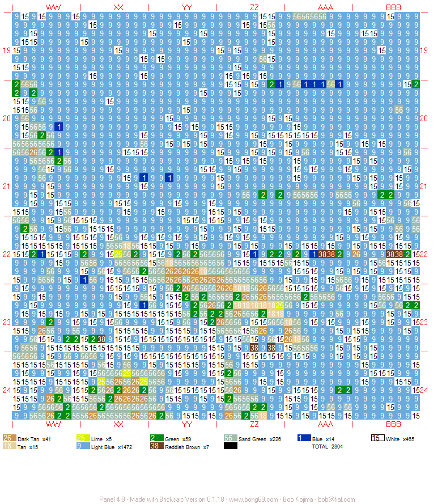Viewport: 442px width, 504px height.
Task: Click the 'Green x59' label
Action: pos(178,439)
